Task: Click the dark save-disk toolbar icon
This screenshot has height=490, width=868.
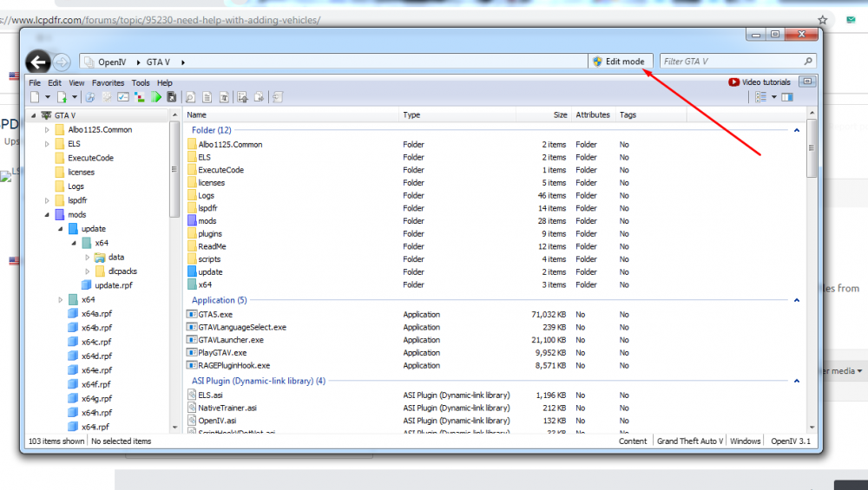Action: click(x=172, y=97)
